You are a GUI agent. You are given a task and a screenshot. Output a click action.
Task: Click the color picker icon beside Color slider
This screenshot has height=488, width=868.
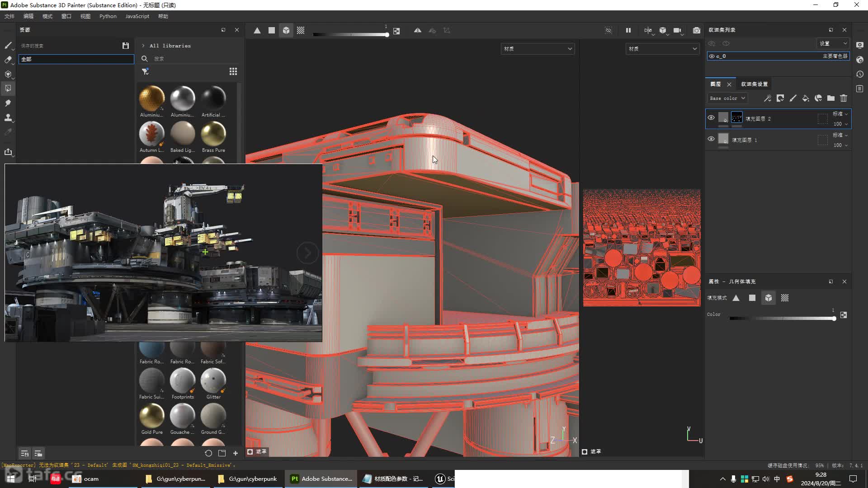844,315
